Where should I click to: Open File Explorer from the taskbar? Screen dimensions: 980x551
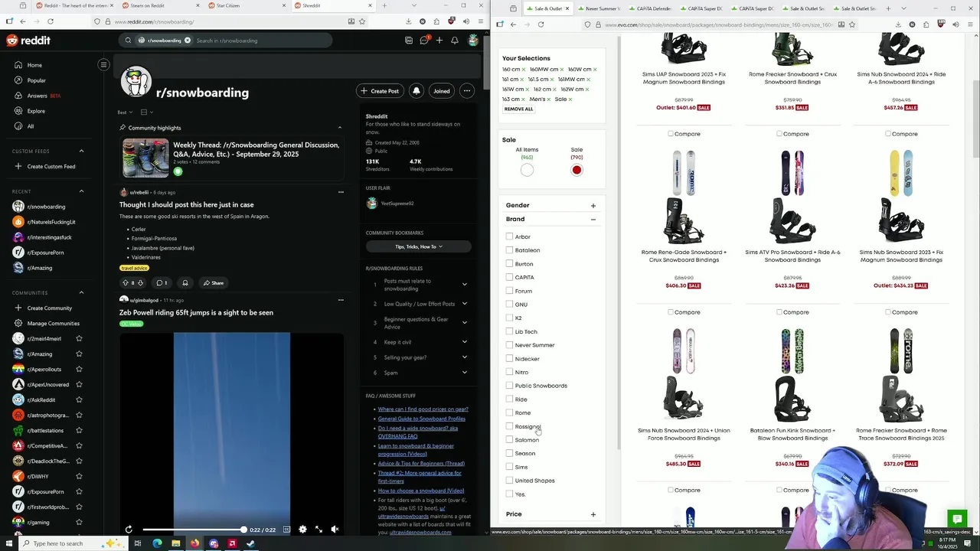pyautogui.click(x=175, y=543)
